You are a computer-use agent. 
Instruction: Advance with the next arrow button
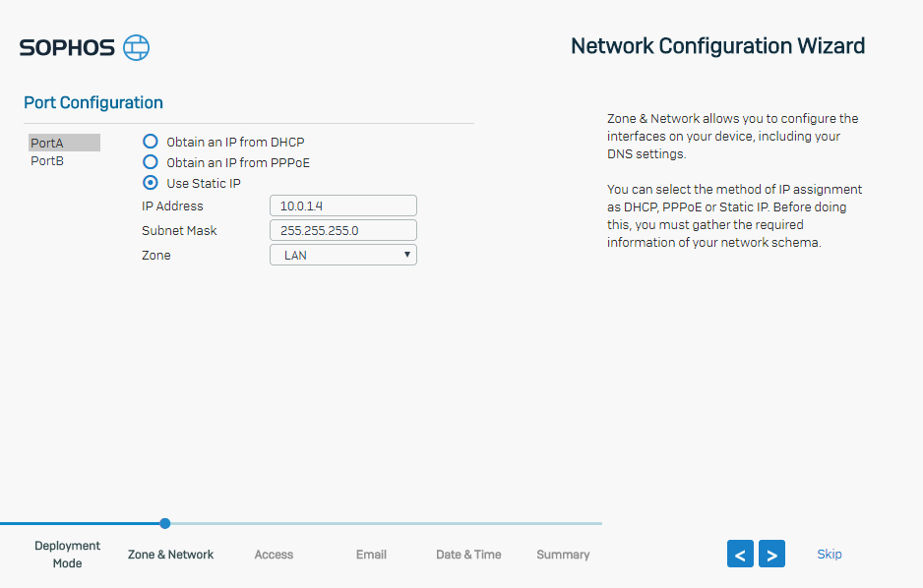[x=771, y=554]
